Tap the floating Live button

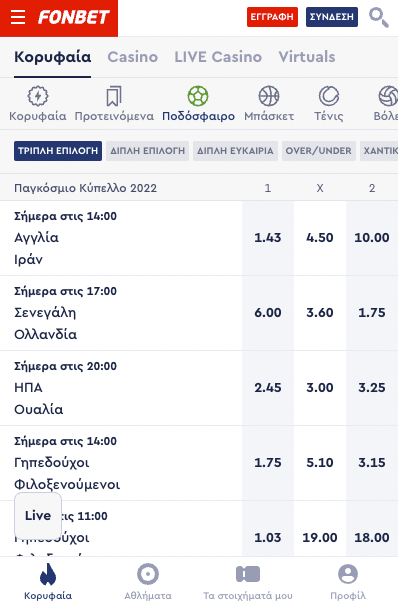[x=38, y=515]
